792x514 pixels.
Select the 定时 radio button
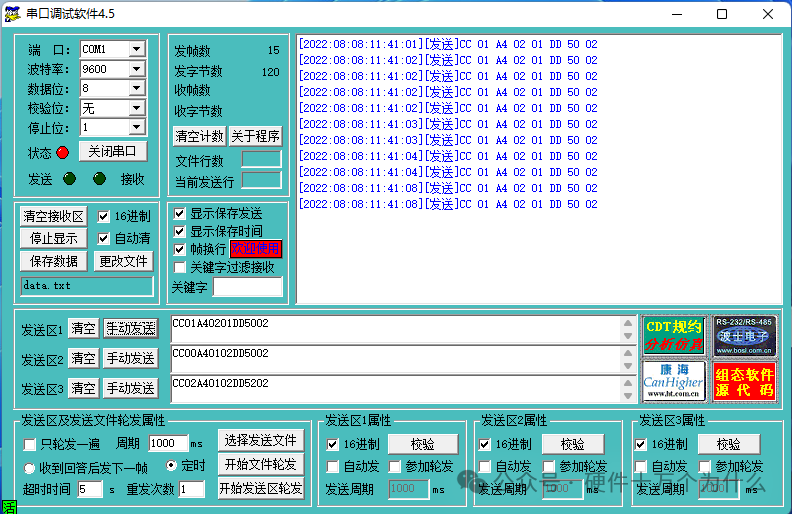point(171,465)
